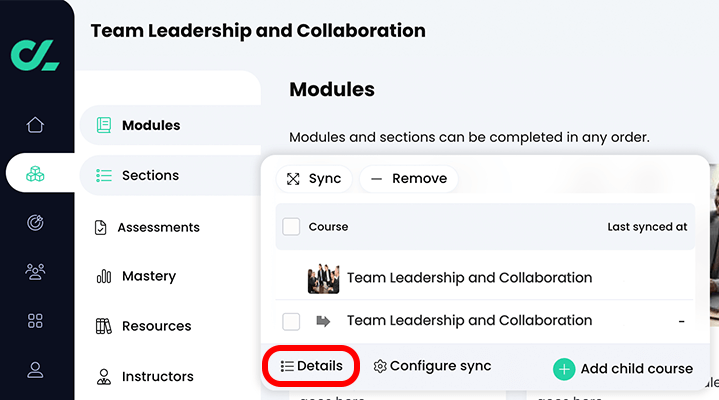Click the green plus add icon
The width and height of the screenshot is (719, 400).
pyautogui.click(x=564, y=368)
